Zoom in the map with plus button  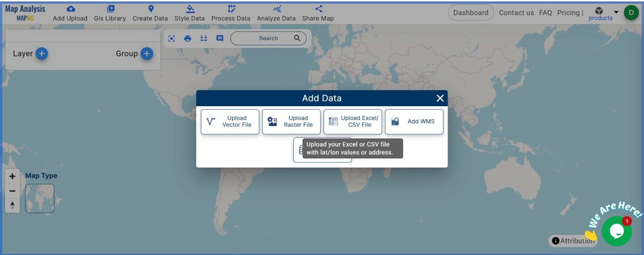(12, 176)
